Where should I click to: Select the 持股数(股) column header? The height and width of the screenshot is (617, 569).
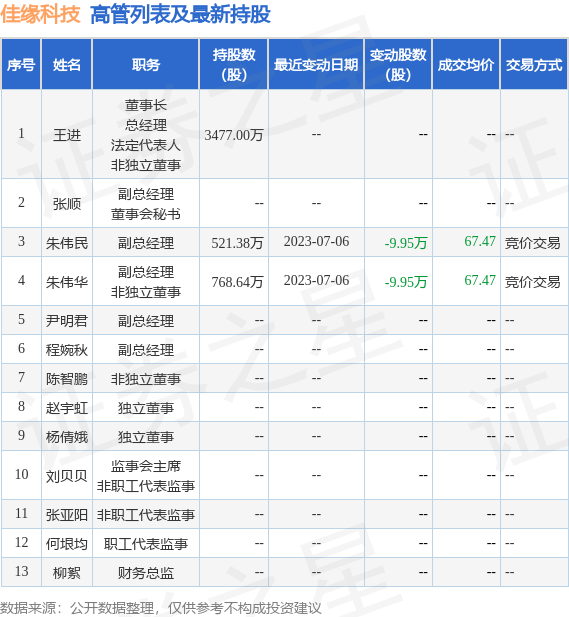point(234,65)
